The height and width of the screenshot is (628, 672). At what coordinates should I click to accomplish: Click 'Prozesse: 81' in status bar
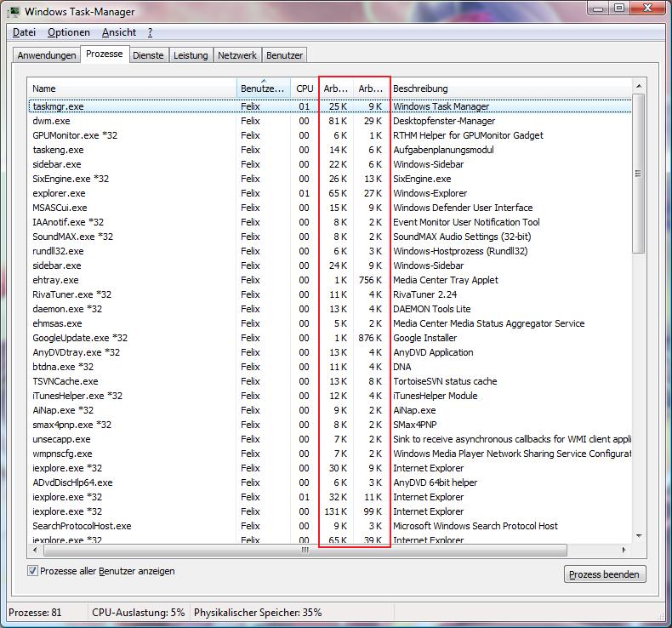point(35,613)
